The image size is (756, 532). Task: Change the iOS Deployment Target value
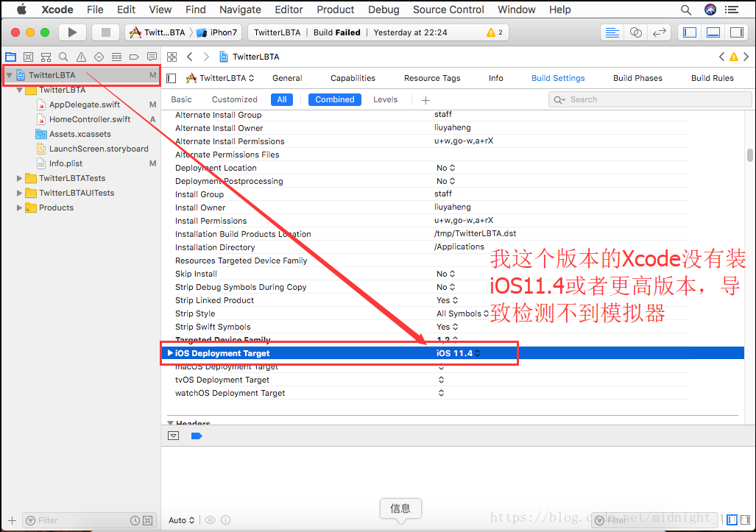click(458, 353)
